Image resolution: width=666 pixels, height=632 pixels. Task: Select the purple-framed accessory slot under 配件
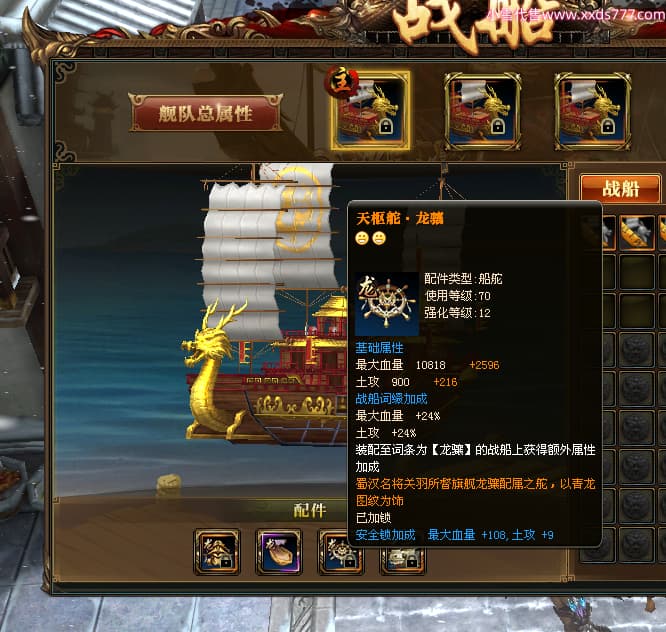coord(279,552)
